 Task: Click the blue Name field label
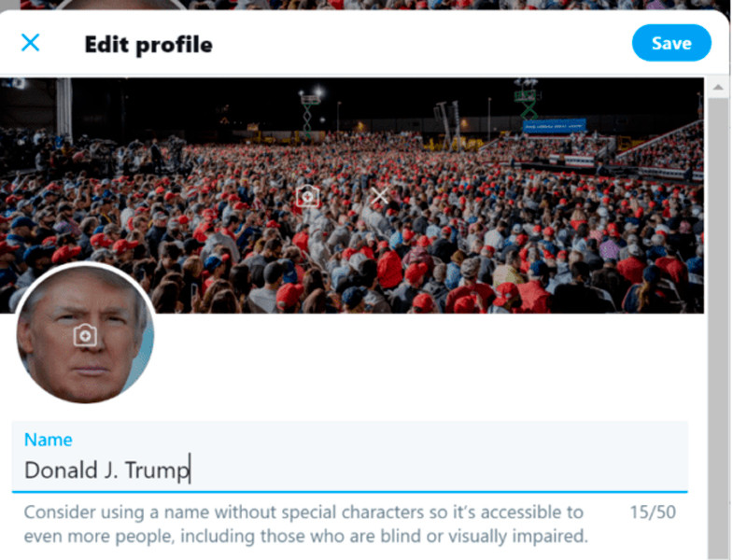tap(49, 440)
